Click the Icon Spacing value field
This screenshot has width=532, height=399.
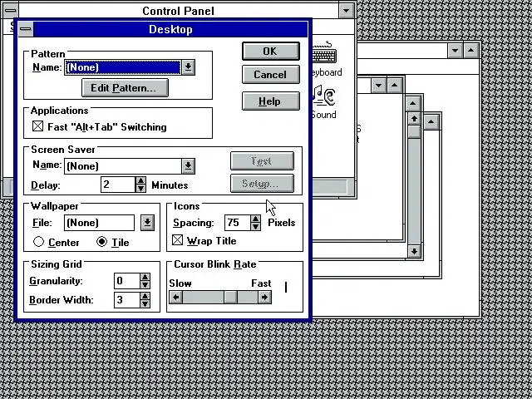pos(238,223)
